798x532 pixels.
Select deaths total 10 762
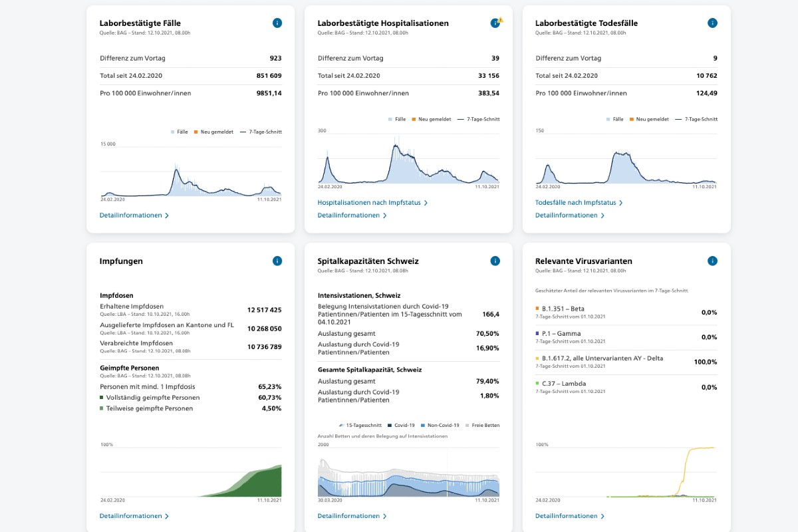(x=707, y=76)
